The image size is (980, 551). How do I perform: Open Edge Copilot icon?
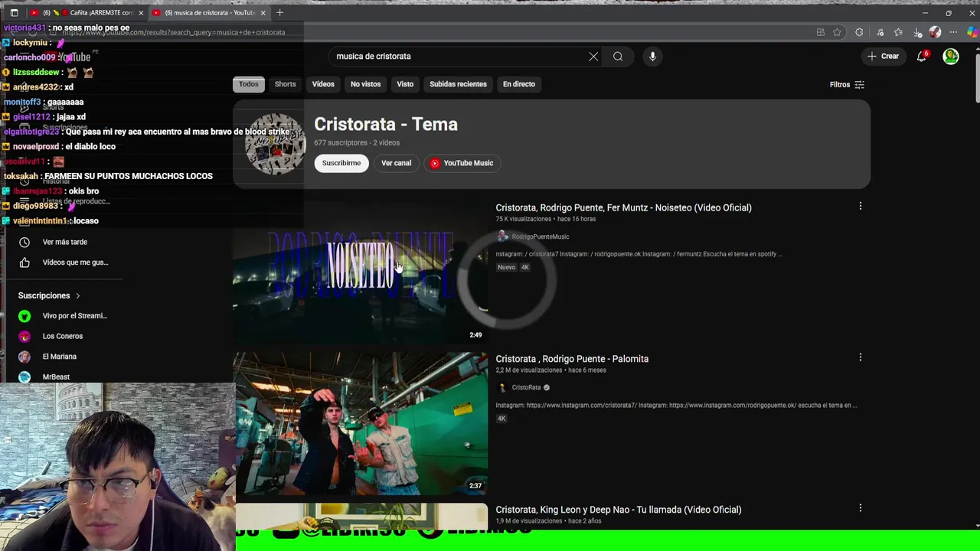click(x=972, y=32)
